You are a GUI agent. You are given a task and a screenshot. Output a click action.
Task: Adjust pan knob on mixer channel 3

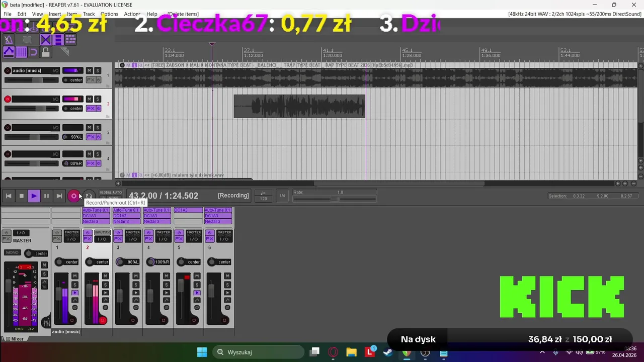click(x=120, y=262)
